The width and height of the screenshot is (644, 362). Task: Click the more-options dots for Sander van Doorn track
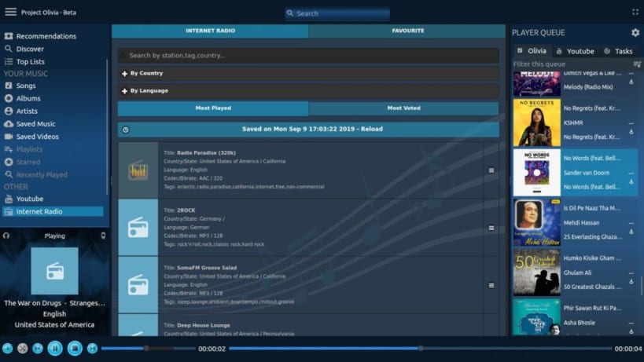[x=631, y=173]
